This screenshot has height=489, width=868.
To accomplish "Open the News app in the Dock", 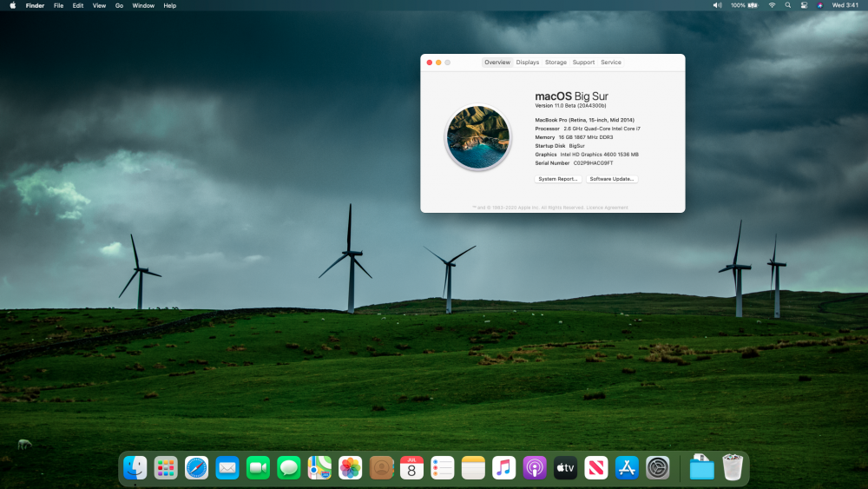I will 595,468.
